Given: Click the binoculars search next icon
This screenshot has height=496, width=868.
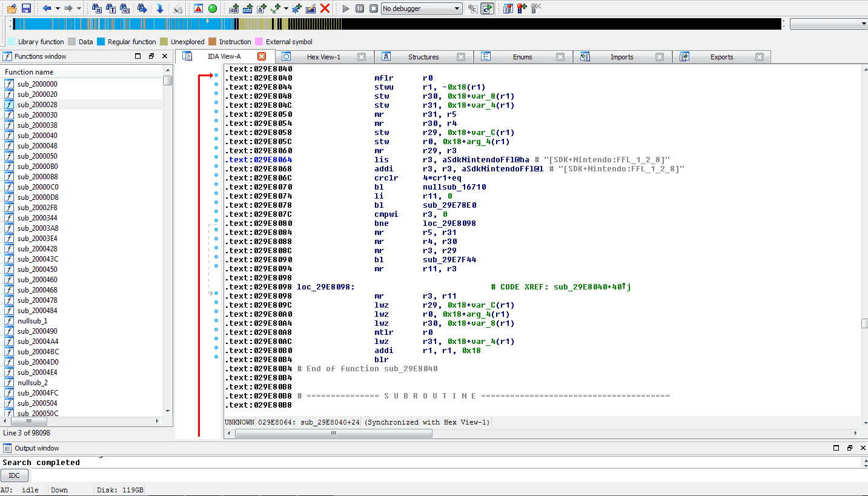Looking at the screenshot, I should [142, 8].
